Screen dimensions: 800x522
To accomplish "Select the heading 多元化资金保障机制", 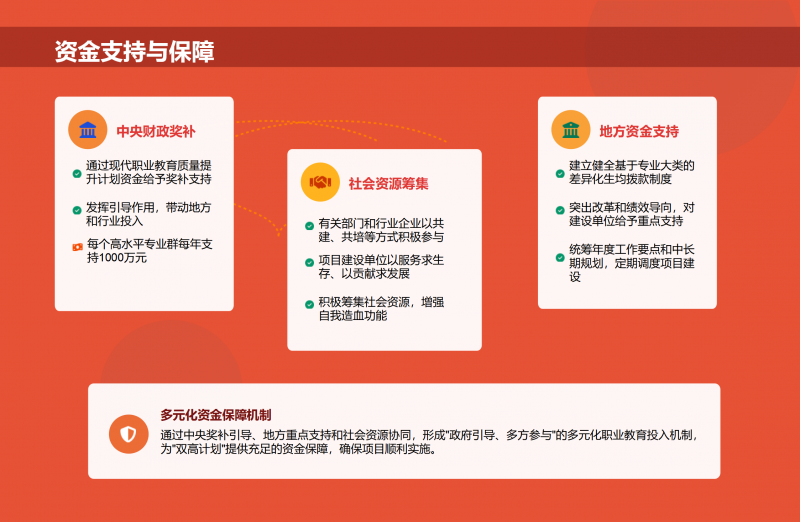I will tap(216, 415).
